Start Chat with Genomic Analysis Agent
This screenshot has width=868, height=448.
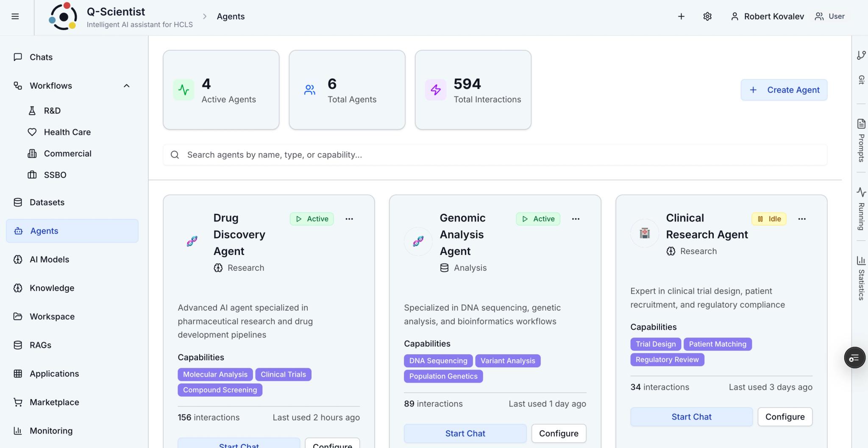pyautogui.click(x=465, y=433)
